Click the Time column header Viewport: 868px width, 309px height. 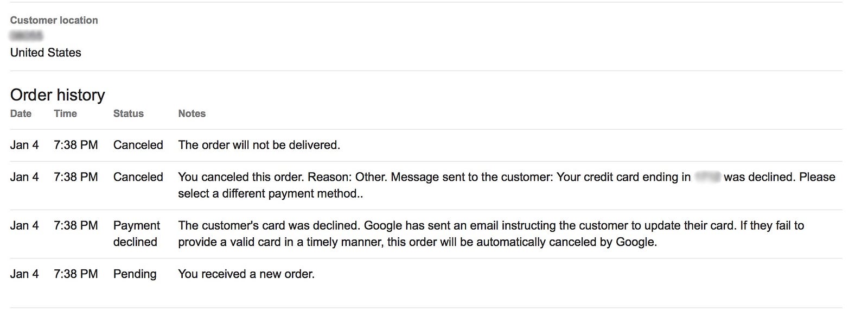65,113
